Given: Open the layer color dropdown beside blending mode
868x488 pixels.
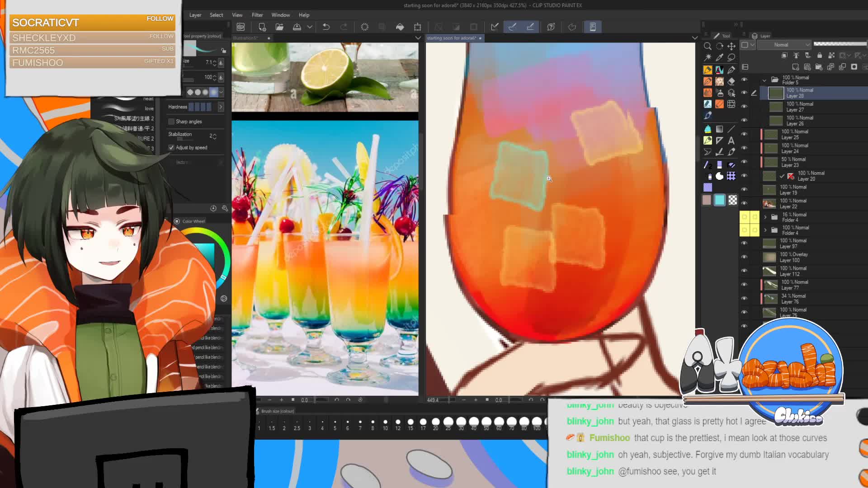Looking at the screenshot, I should (x=749, y=45).
